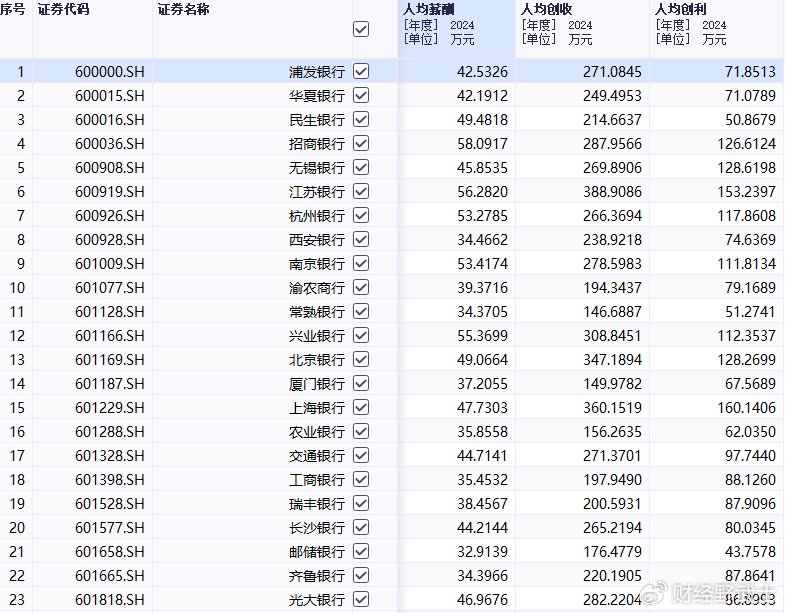The width and height of the screenshot is (785, 613).
Task: Toggle the checkbox for 长沙银行
Action: (x=361, y=527)
